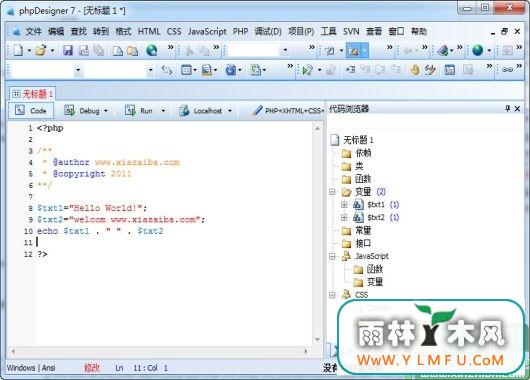The width and height of the screenshot is (530, 380).
Task: Click the $txt1 variable icon in the code browser
Action: 358,205
